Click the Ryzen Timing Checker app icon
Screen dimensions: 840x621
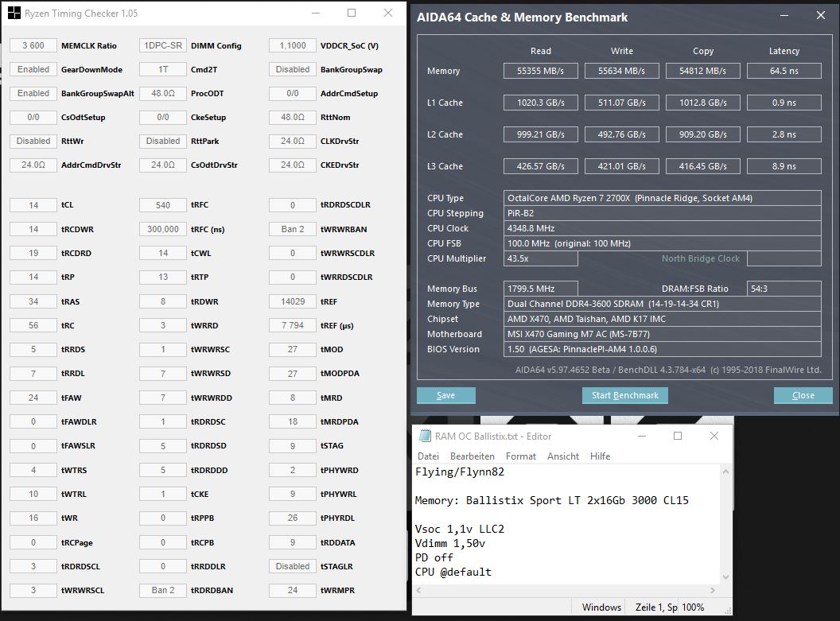(14, 13)
